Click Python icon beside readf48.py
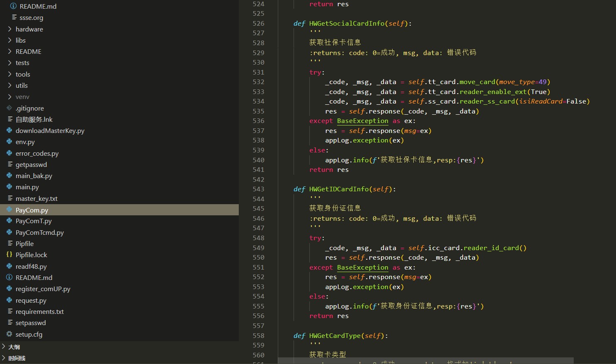The width and height of the screenshot is (616, 364). coord(9,266)
